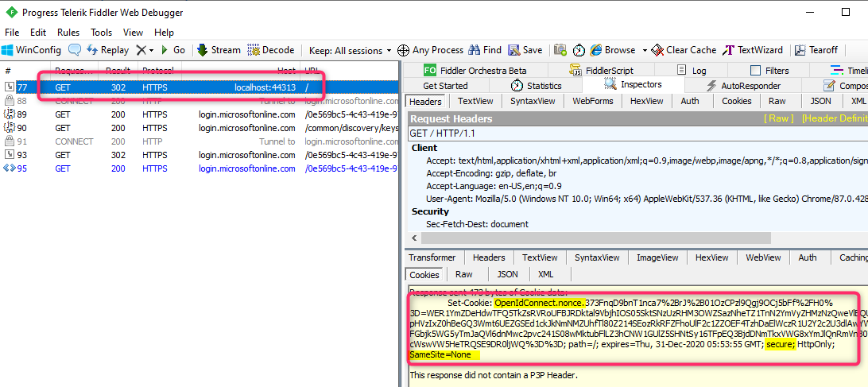Expand the Browse dropdown arrow
Image resolution: width=868 pixels, height=387 pixels.
pyautogui.click(x=645, y=50)
